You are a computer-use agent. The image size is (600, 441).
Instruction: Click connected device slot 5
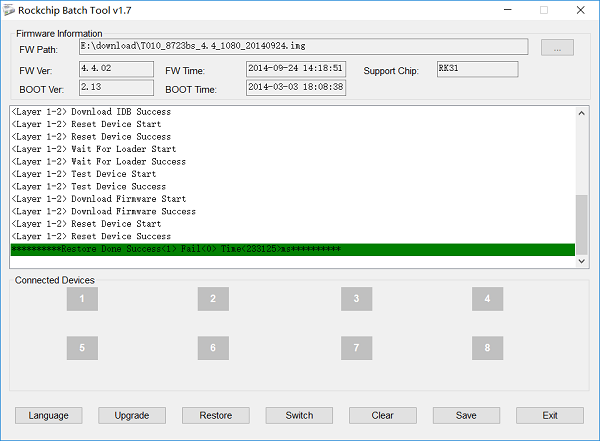pos(82,348)
